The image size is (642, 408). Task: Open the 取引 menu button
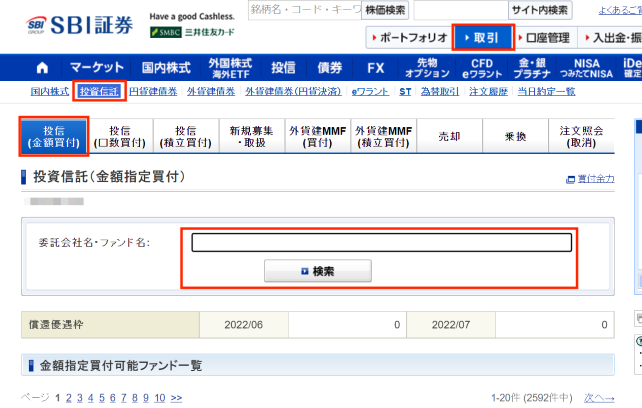(484, 38)
